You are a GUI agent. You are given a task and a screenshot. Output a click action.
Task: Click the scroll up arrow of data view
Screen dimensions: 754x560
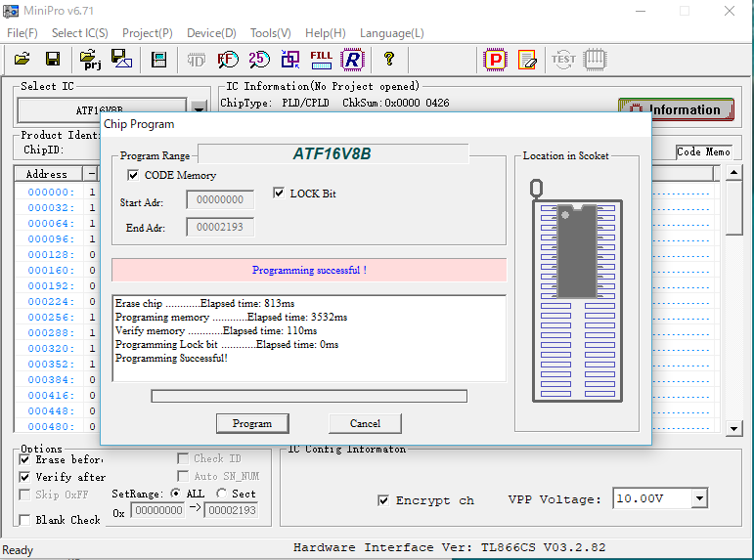pos(733,173)
